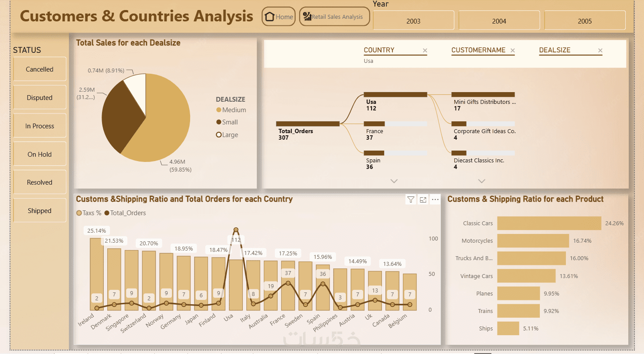
Task: Open Retail Sales Analysis page button
Action: coord(334,17)
